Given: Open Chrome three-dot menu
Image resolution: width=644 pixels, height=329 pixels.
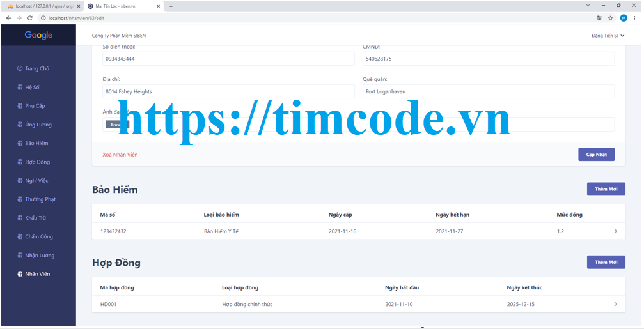Looking at the screenshot, I should point(635,18).
